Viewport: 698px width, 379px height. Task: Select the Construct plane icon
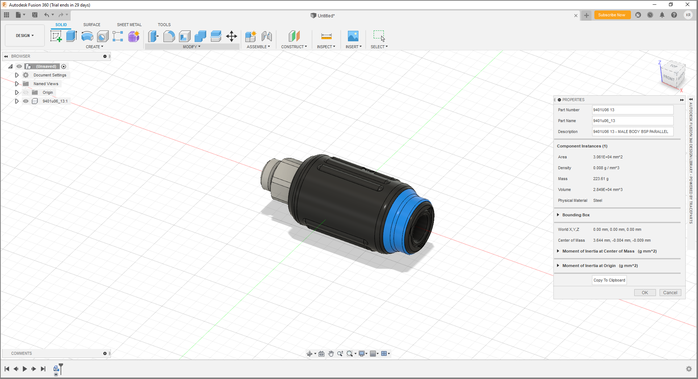pyautogui.click(x=294, y=36)
